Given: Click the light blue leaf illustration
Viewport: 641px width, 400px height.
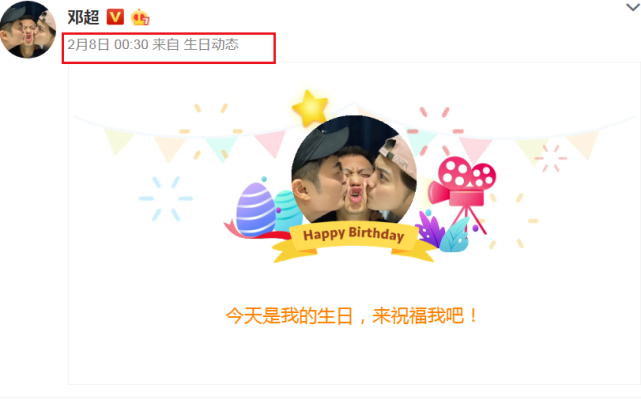Looking at the screenshot, I should point(455,236).
